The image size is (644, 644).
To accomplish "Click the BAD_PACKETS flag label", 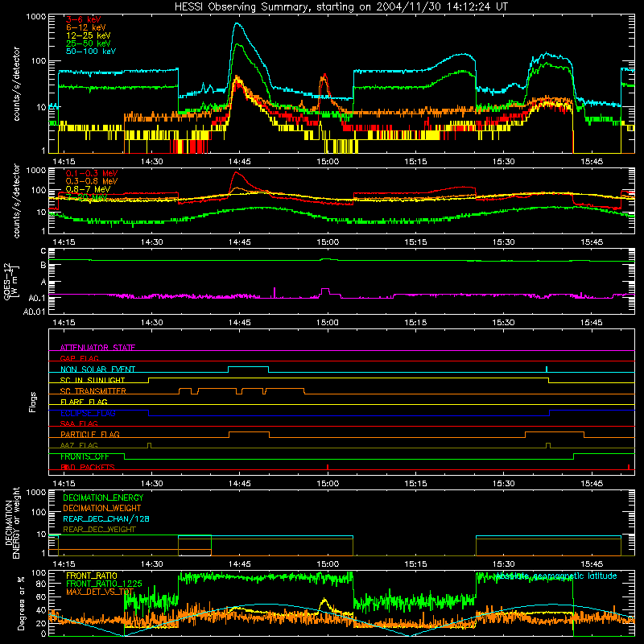I will [x=88, y=468].
